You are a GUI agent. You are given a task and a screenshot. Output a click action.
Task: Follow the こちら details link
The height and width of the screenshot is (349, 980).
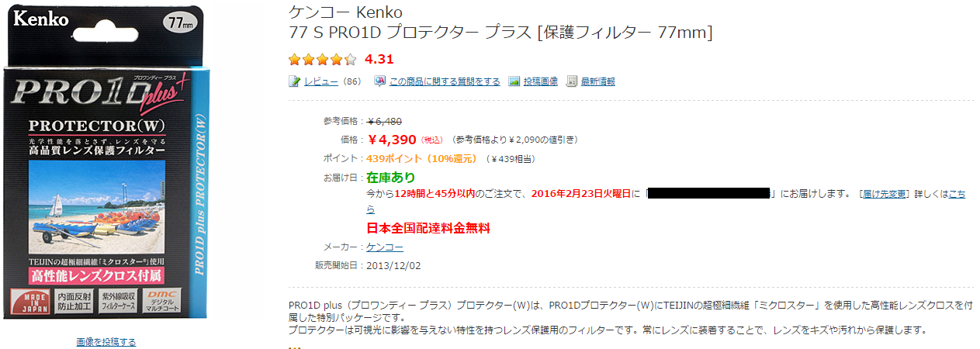pos(957,194)
